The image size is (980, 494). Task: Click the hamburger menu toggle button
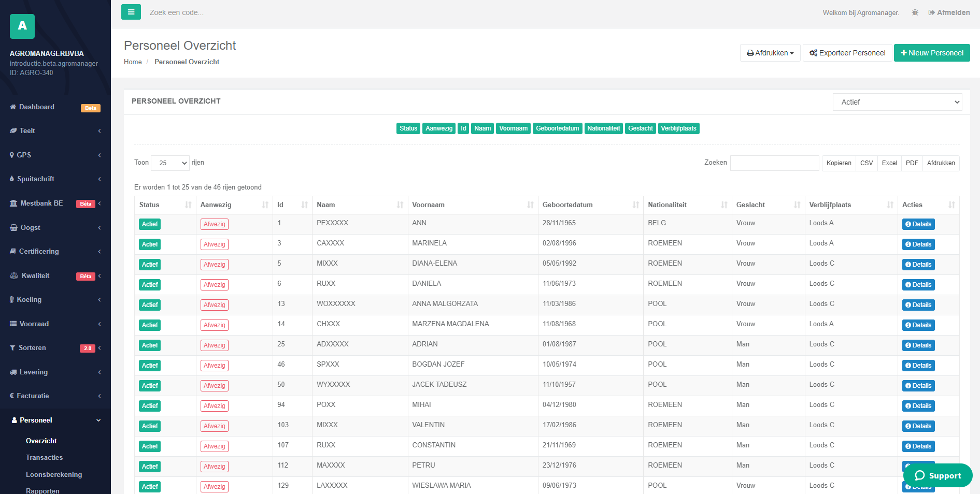tap(131, 12)
